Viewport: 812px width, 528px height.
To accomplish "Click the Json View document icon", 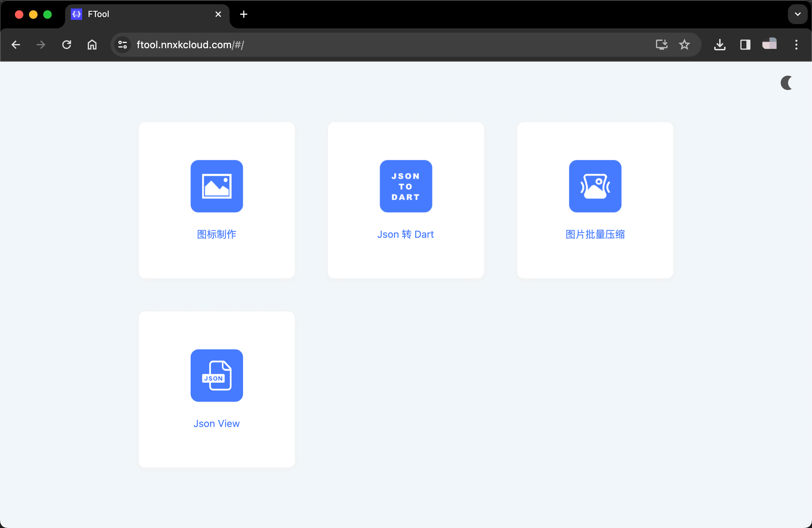I will point(216,376).
